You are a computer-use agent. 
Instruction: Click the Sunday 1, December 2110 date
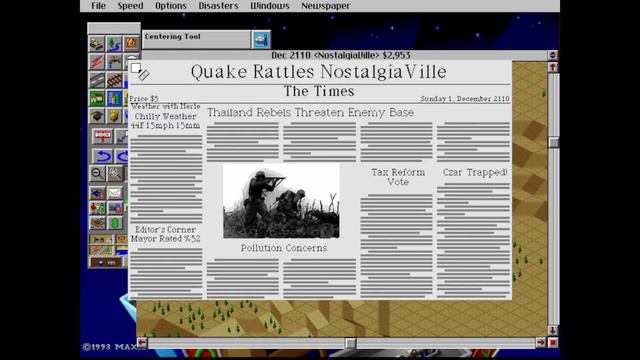[465, 99]
